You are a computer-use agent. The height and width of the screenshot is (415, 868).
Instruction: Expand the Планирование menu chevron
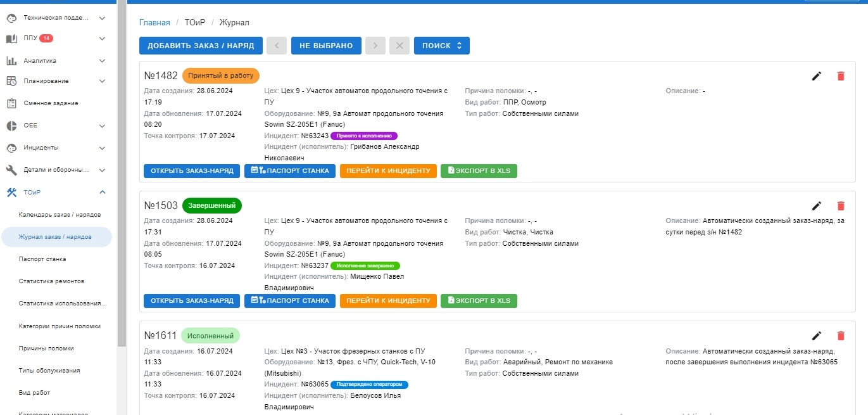point(103,81)
